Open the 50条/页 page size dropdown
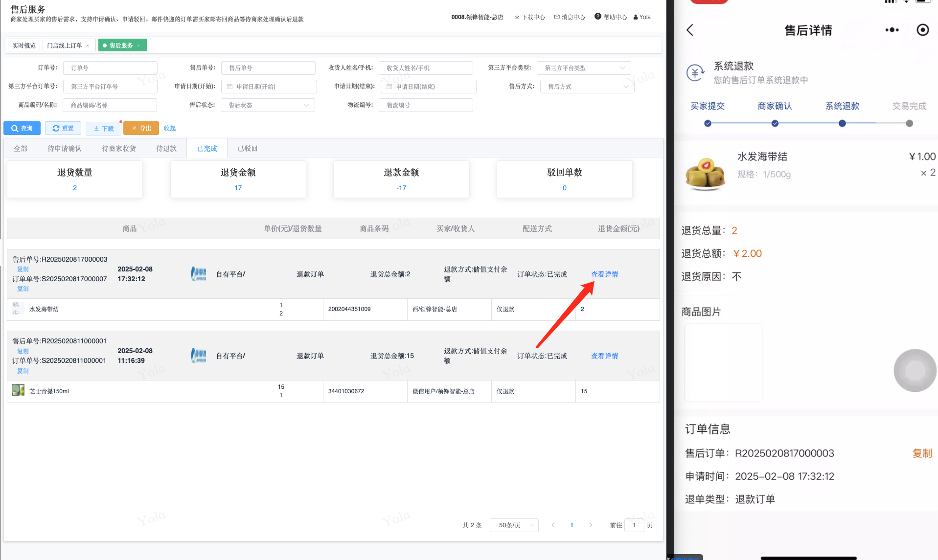 click(514, 525)
